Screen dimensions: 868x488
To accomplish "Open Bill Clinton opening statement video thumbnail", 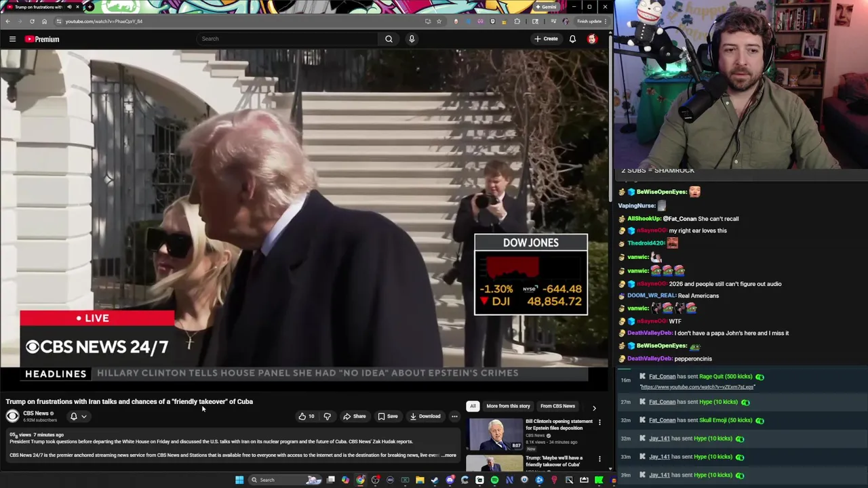I will click(x=494, y=434).
